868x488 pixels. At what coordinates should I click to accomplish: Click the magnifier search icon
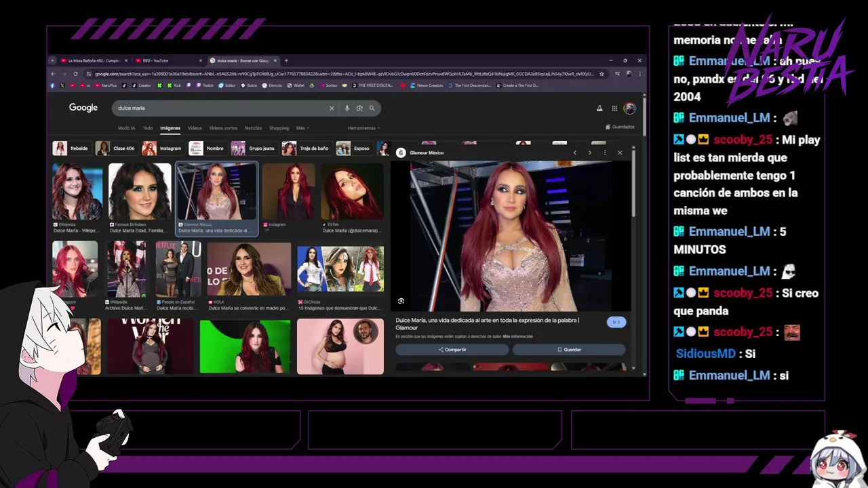coord(372,108)
